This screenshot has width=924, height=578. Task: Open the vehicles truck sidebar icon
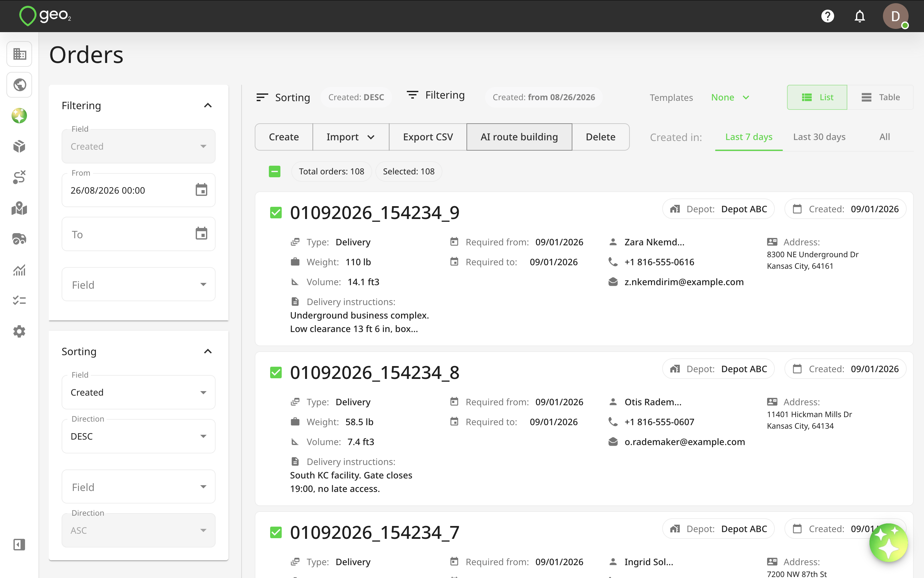20,239
